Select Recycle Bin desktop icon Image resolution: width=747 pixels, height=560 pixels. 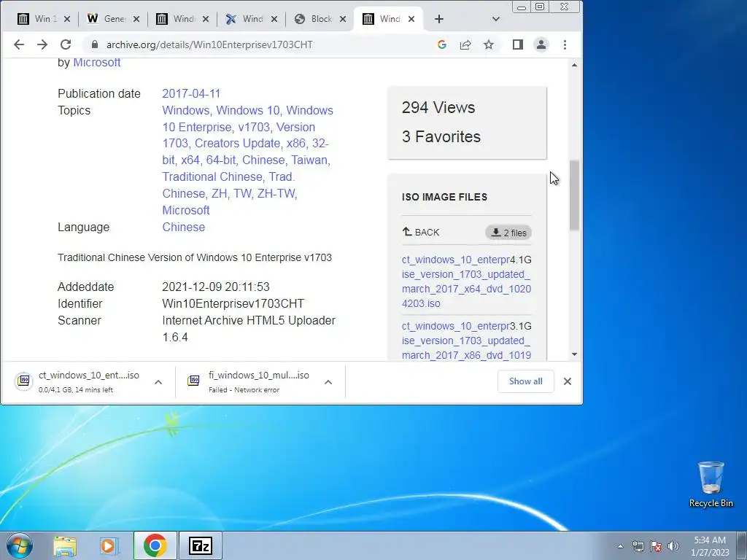coord(711,485)
